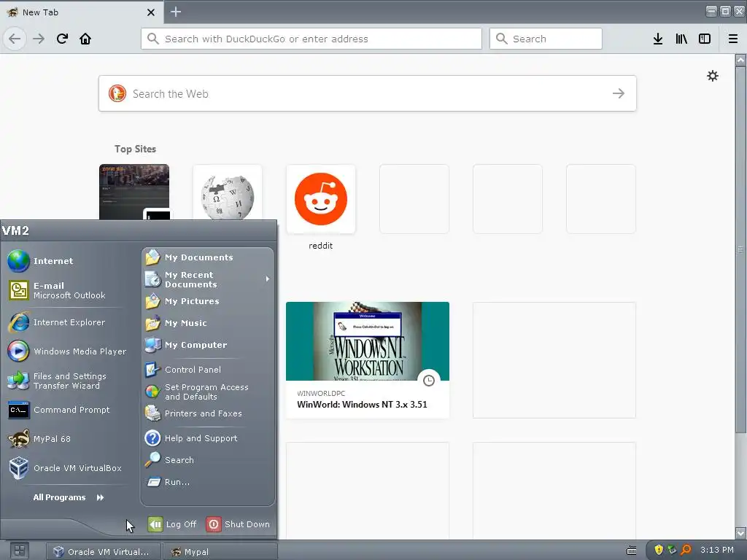Click the orange magnifier tray icon
This screenshot has height=560, width=747.
[x=686, y=550]
